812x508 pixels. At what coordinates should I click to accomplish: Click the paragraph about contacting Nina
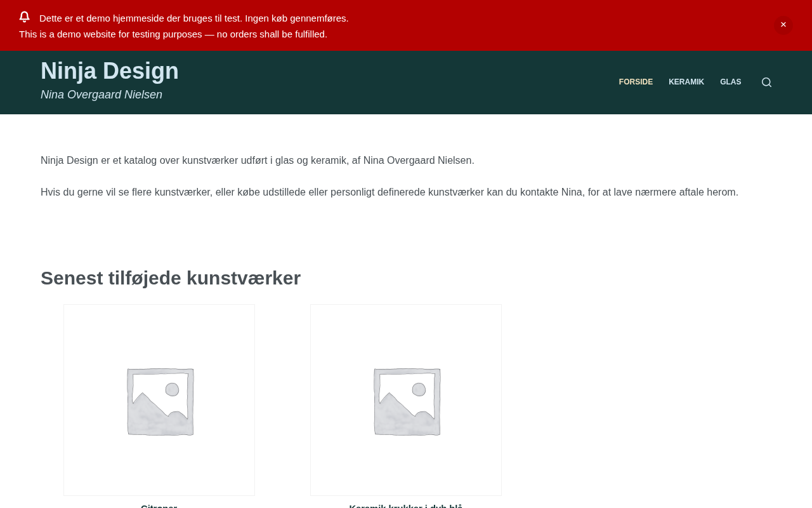390,192
